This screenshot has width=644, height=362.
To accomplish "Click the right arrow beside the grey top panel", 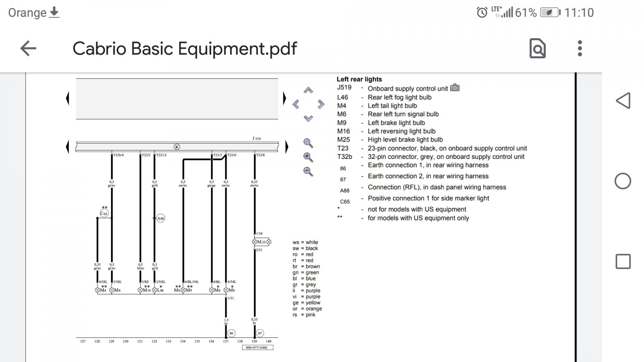I will click(284, 99).
